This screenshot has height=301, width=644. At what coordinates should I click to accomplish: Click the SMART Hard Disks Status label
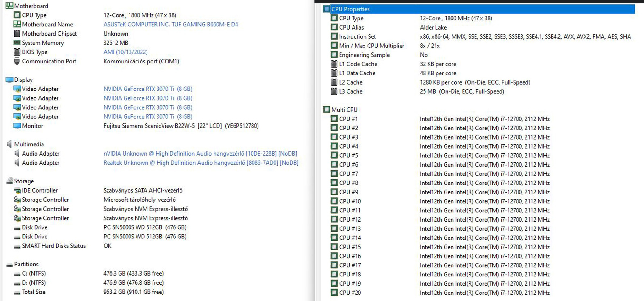click(54, 246)
